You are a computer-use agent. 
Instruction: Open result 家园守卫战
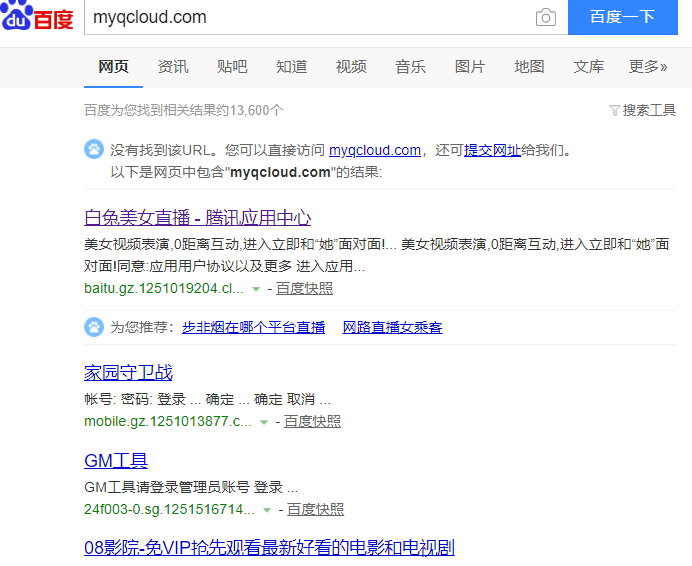[x=128, y=373]
